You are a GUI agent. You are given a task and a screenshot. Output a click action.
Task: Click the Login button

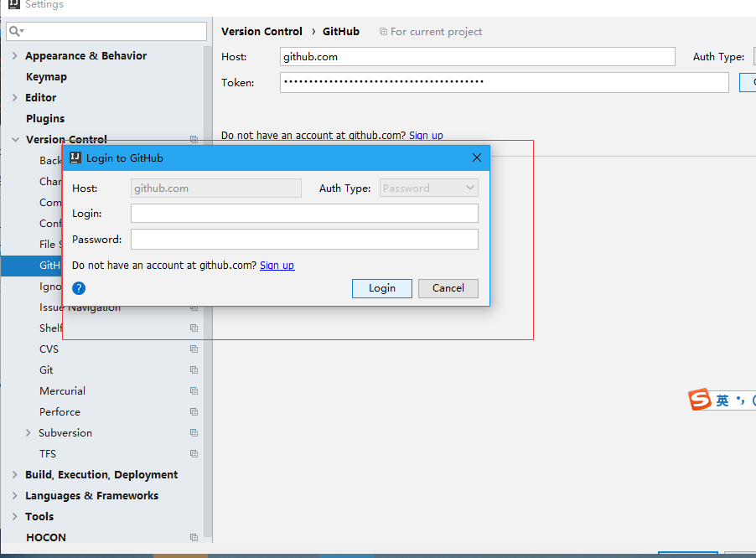click(x=382, y=288)
